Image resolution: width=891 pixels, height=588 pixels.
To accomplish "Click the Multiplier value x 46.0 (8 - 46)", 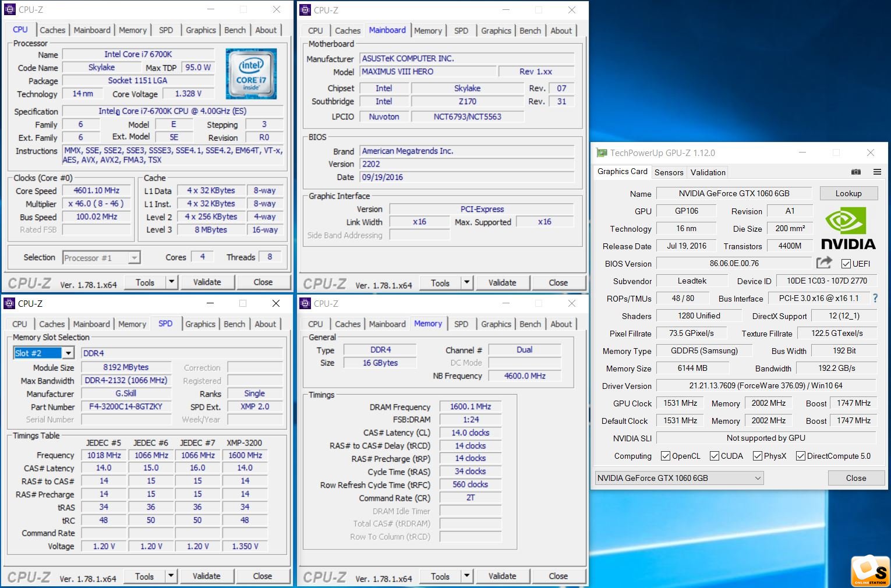I will (97, 204).
